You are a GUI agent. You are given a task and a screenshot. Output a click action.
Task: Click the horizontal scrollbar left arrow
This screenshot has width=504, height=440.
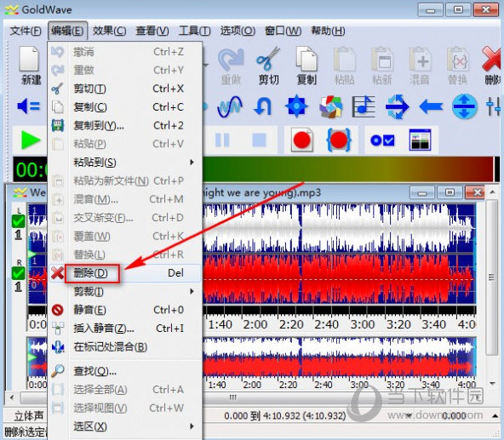coord(12,398)
